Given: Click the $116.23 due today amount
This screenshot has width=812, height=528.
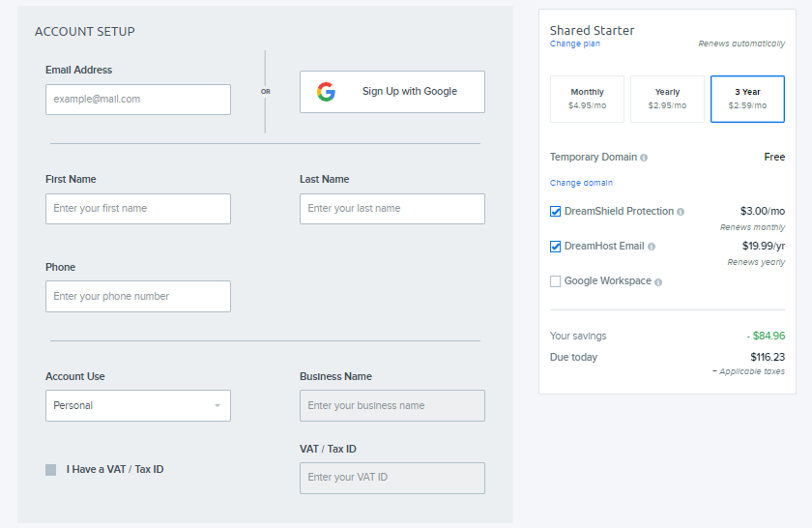Looking at the screenshot, I should (x=768, y=357).
